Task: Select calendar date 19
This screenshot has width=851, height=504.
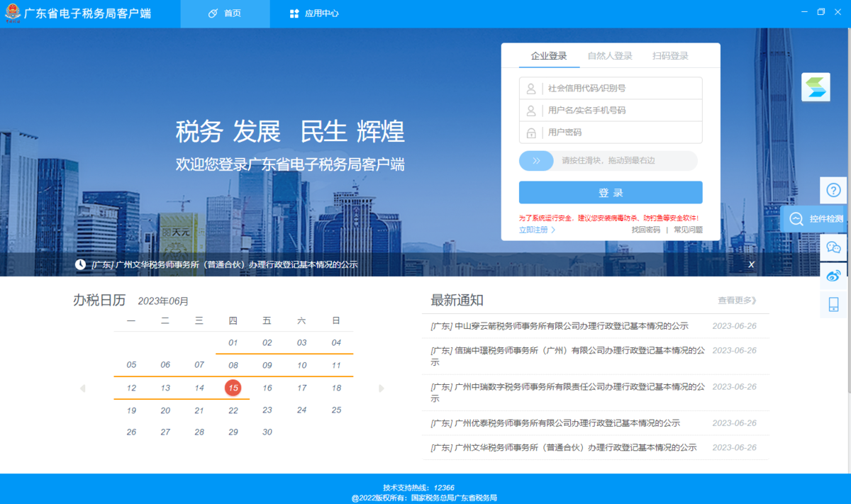Action: pos(131,411)
